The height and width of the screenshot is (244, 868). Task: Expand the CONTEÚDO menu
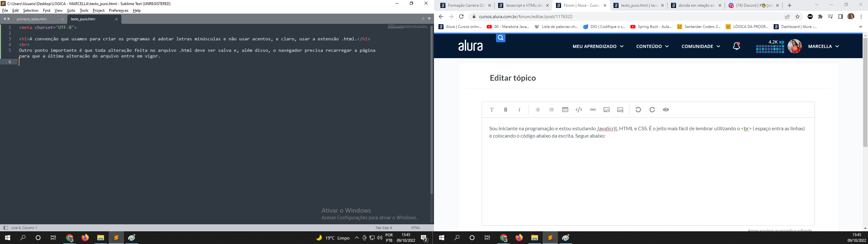(652, 46)
